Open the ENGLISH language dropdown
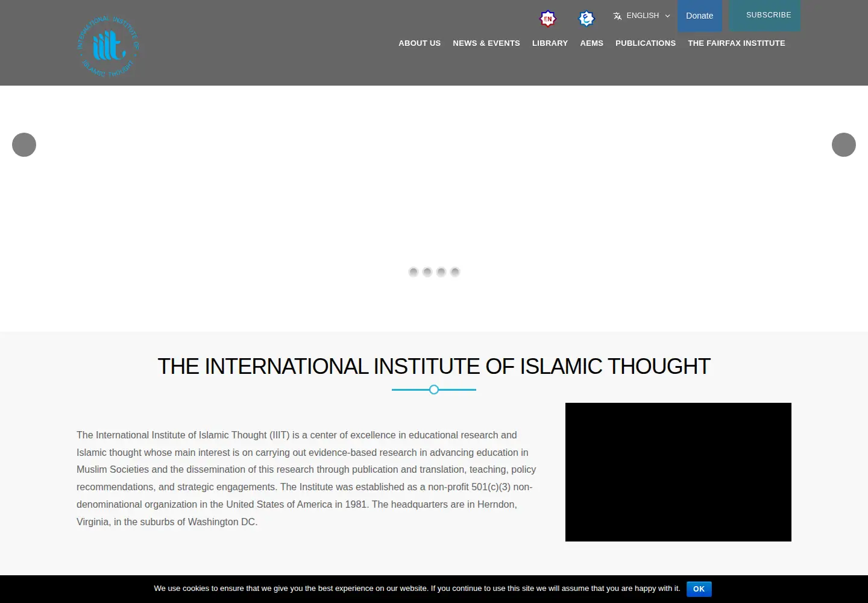 [x=641, y=16]
